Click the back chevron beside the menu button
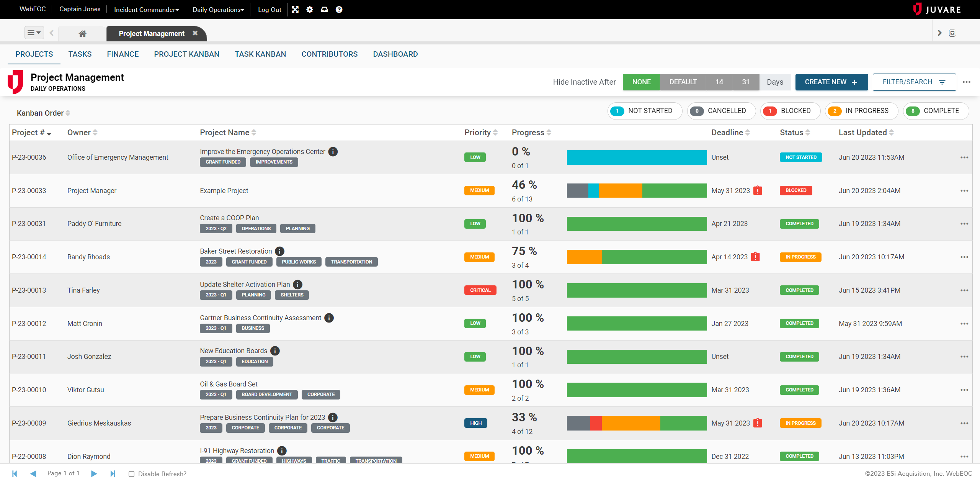The image size is (980, 483). pos(52,33)
